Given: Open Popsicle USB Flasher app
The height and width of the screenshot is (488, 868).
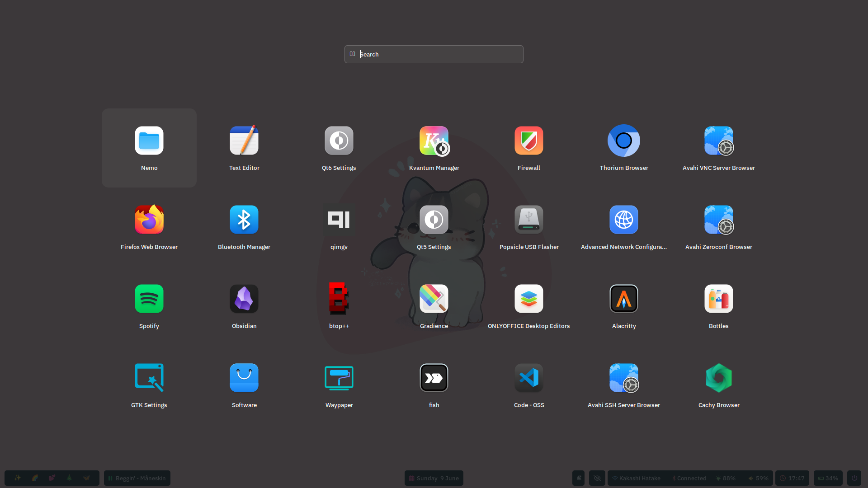Looking at the screenshot, I should point(529,226).
